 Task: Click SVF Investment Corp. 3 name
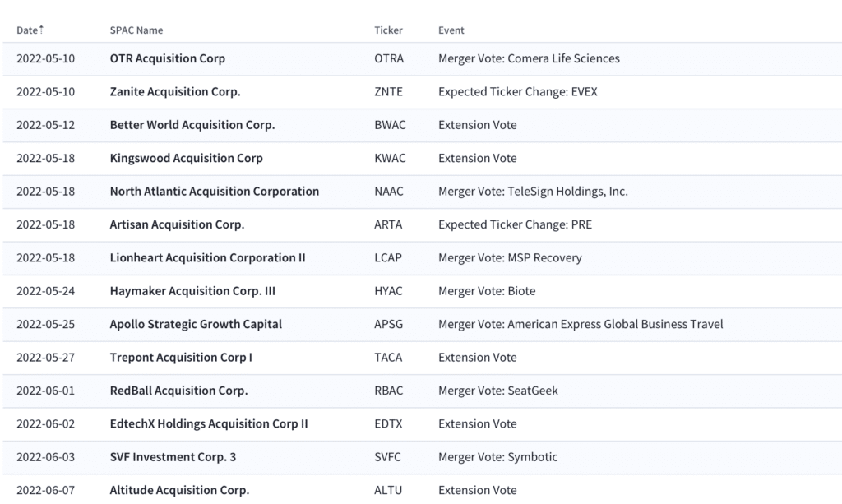point(173,457)
